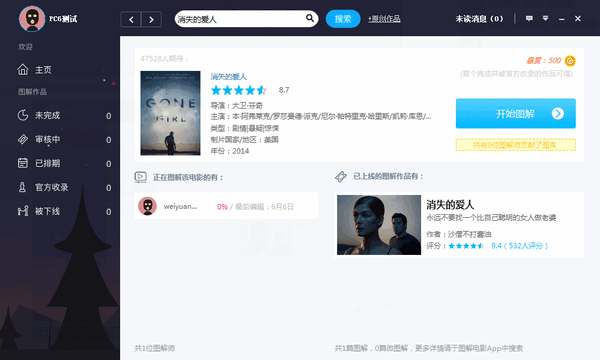Image resolution: width=600 pixels, height=360 pixels.
Task: Open the published work title 消失的爱人
Action: [450, 205]
